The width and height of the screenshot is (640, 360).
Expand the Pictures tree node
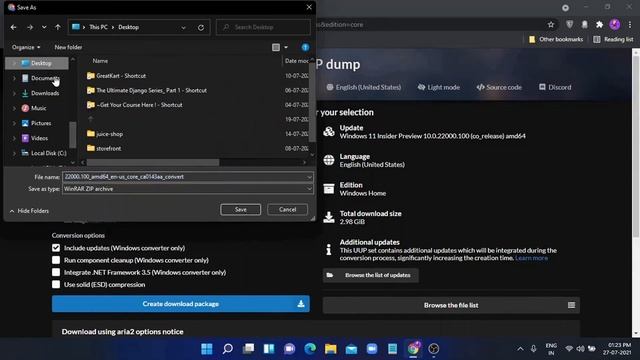pos(14,123)
